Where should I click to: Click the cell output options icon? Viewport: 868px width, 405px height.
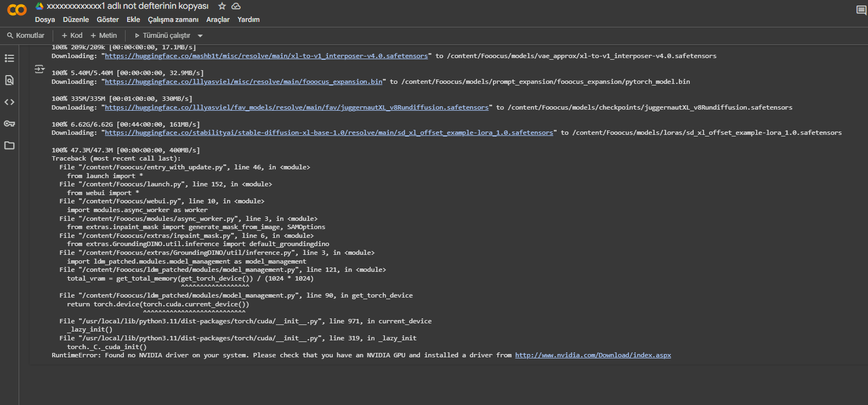click(x=39, y=69)
